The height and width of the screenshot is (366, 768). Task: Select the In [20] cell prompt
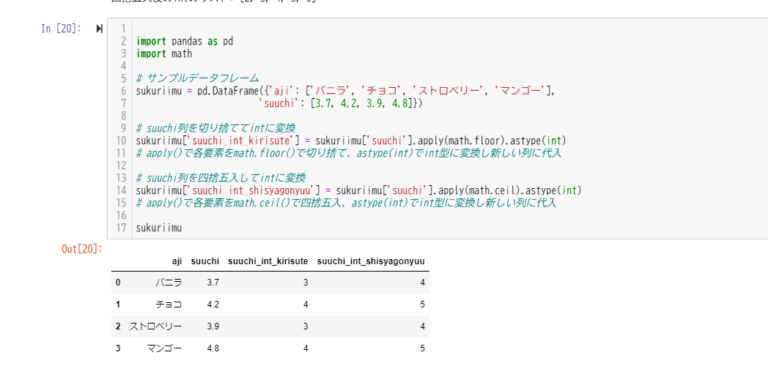(x=61, y=29)
